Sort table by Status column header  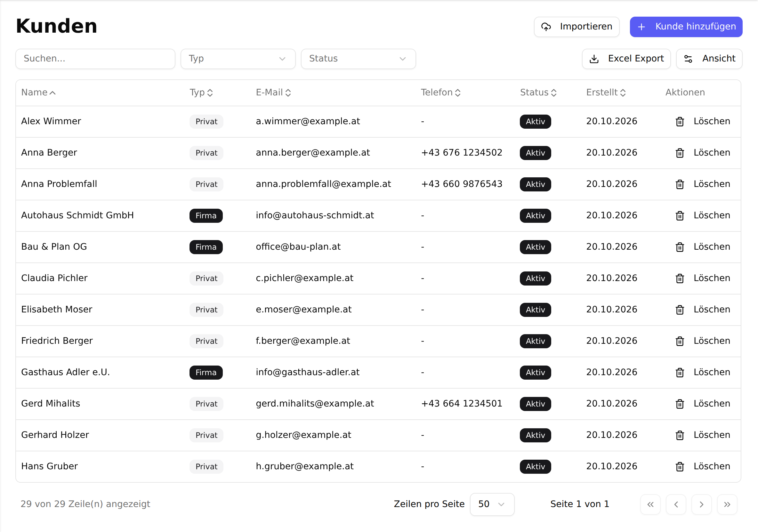538,93
